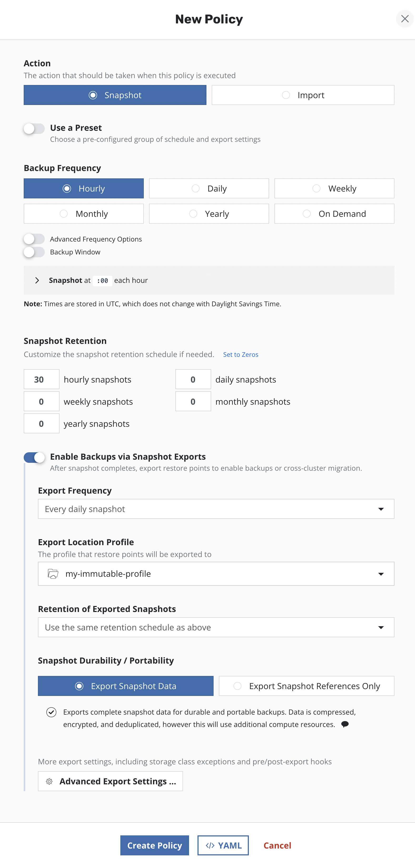Open the Export Frequency dropdown
The width and height of the screenshot is (415, 868).
coord(216,509)
